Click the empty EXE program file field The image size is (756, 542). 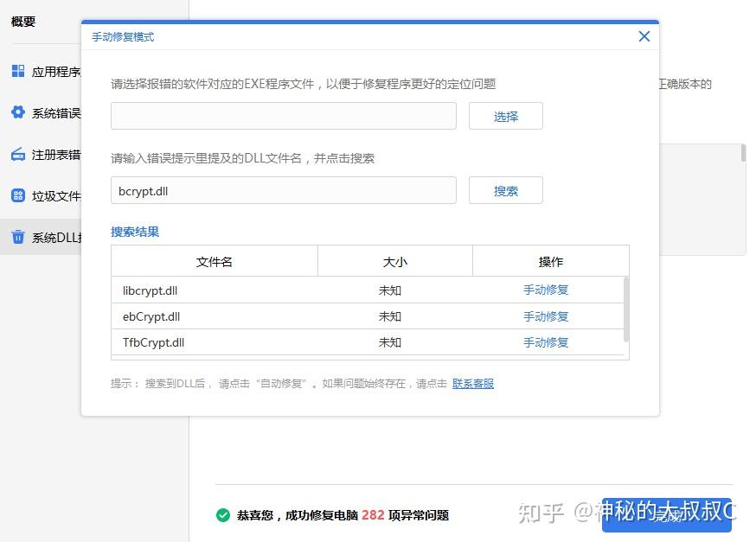click(283, 115)
